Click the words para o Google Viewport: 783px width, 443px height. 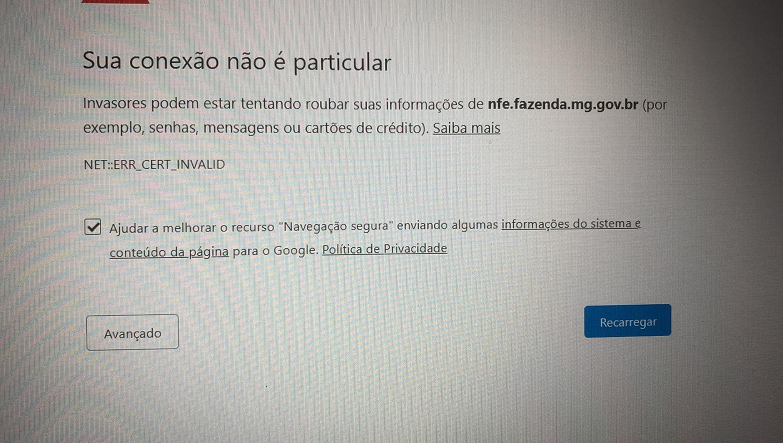click(x=275, y=250)
